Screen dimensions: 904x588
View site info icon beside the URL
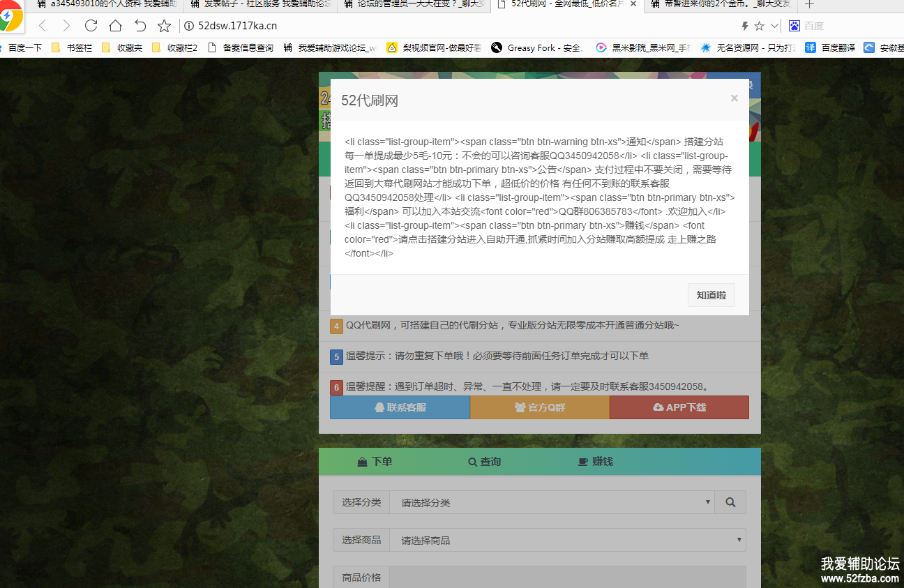tap(188, 27)
